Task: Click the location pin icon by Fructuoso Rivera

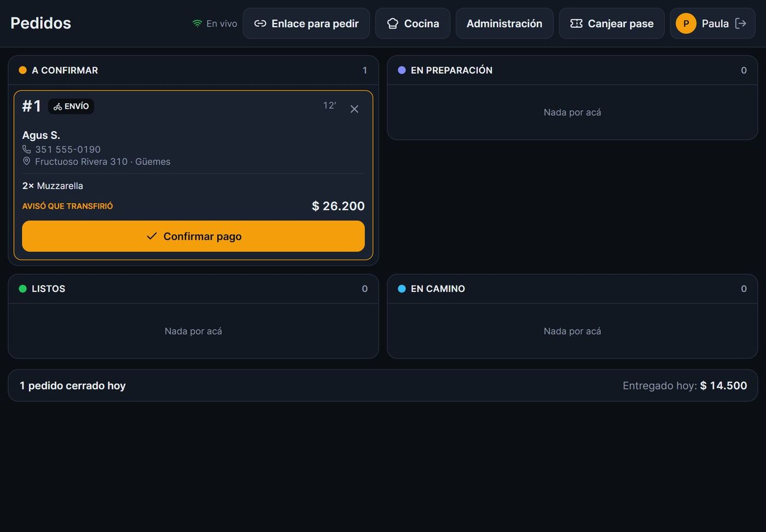Action: click(x=26, y=161)
